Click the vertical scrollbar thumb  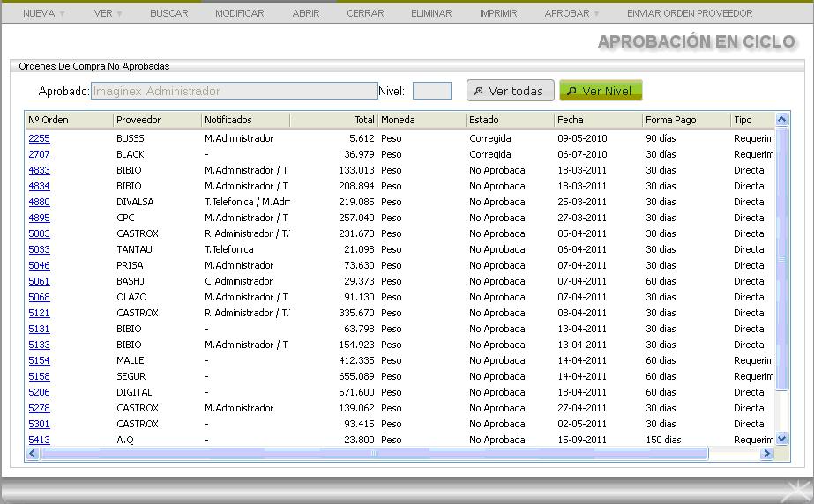[782, 259]
